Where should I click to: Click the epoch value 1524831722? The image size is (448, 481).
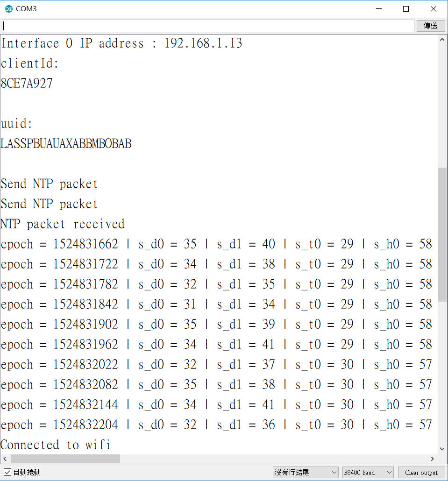click(x=85, y=264)
